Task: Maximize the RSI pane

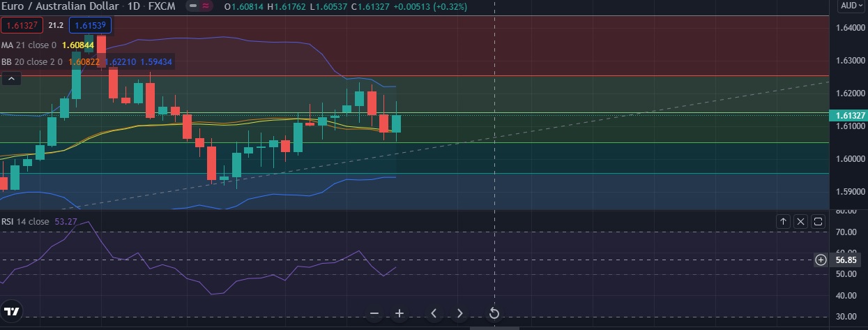Action: click(x=818, y=221)
